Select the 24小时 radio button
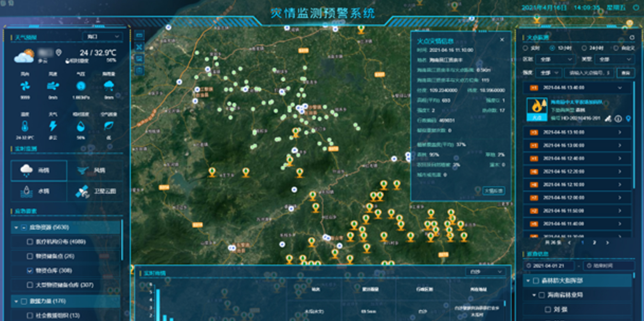This screenshot has height=321, width=644. (584, 48)
